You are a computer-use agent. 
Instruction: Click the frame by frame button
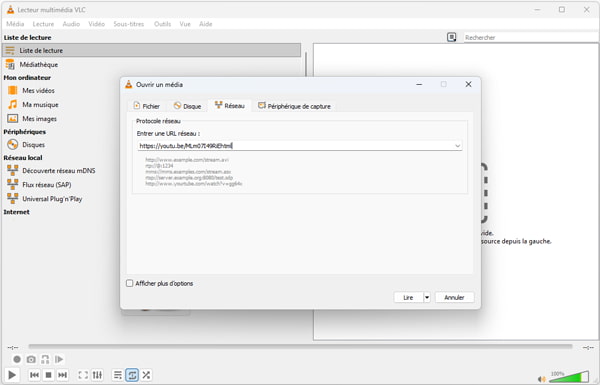coord(59,359)
